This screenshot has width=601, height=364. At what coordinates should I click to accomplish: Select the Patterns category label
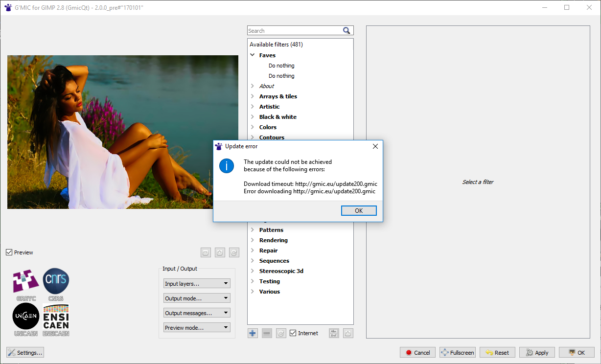pos(271,230)
